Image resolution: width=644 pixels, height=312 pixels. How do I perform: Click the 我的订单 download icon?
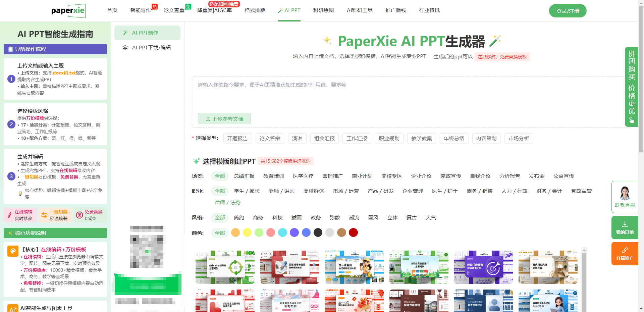[625, 224]
